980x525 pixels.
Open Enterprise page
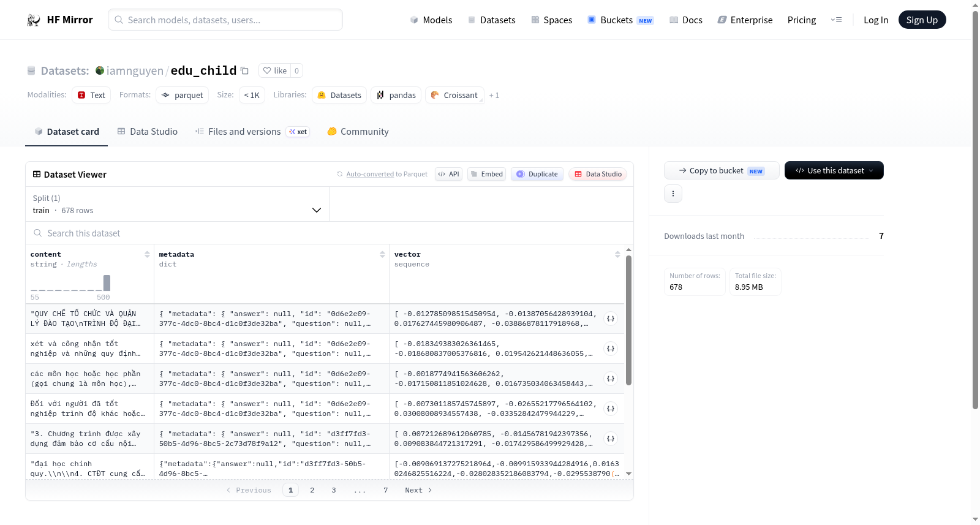[745, 20]
